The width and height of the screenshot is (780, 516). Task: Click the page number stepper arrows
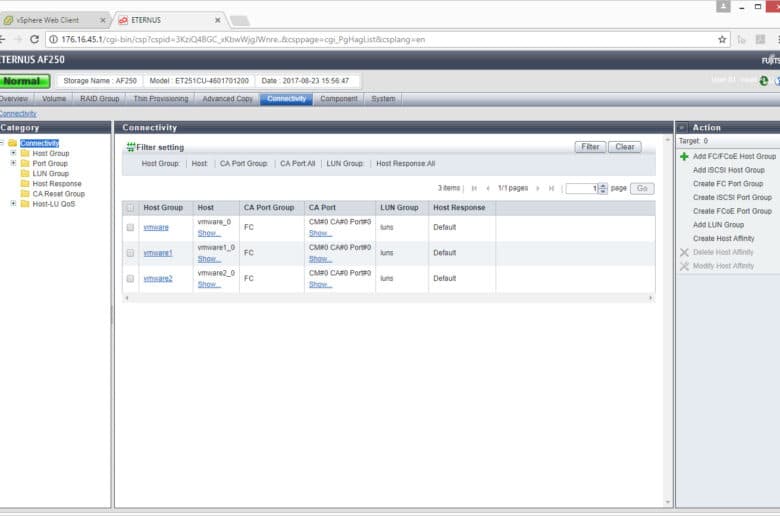pos(603,188)
